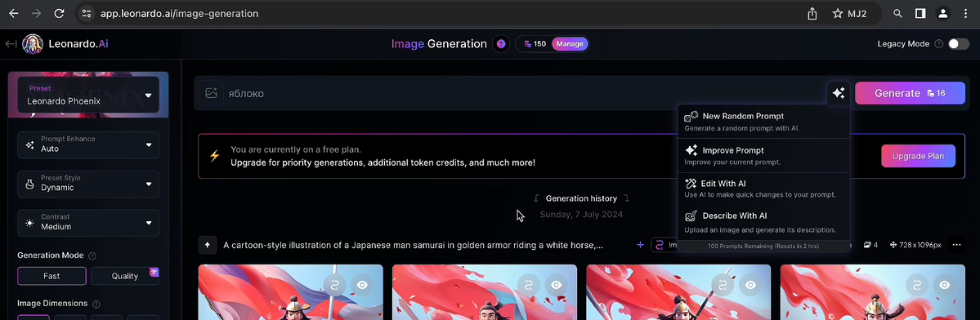
Task: Collapse the sidebar with the arrow icon
Action: pyautogui.click(x=10, y=43)
